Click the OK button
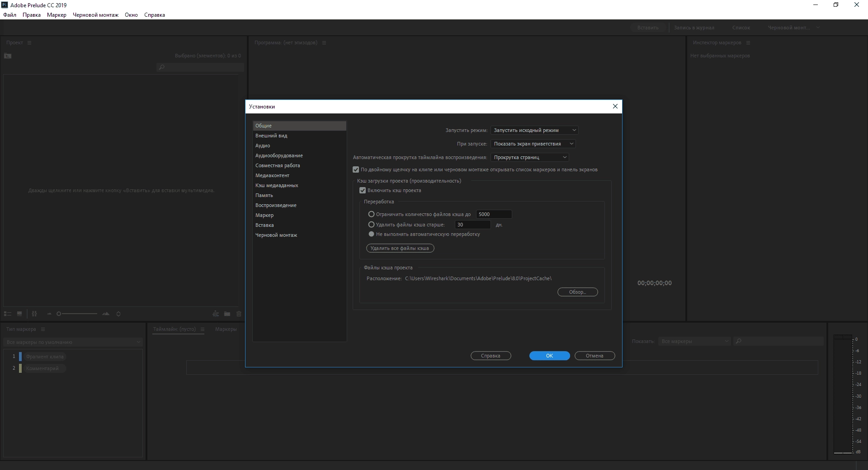This screenshot has height=470, width=868. [549, 356]
